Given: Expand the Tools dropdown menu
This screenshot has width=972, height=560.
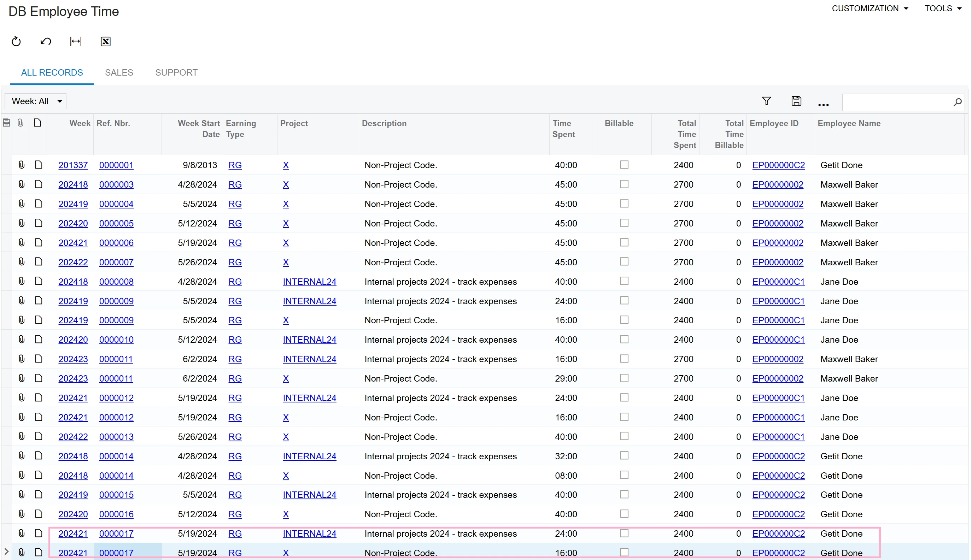Looking at the screenshot, I should [x=943, y=8].
